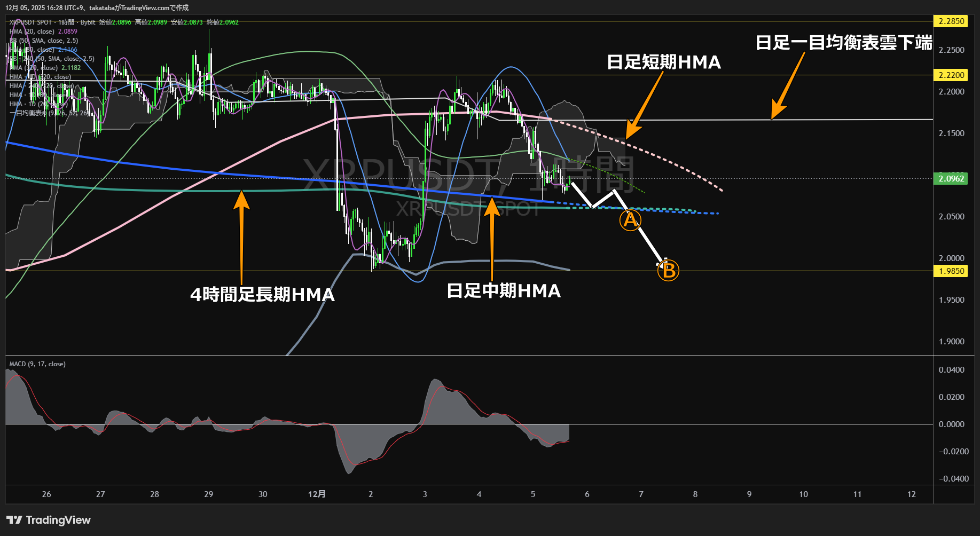Click the 2 date on time axis

[x=371, y=494]
